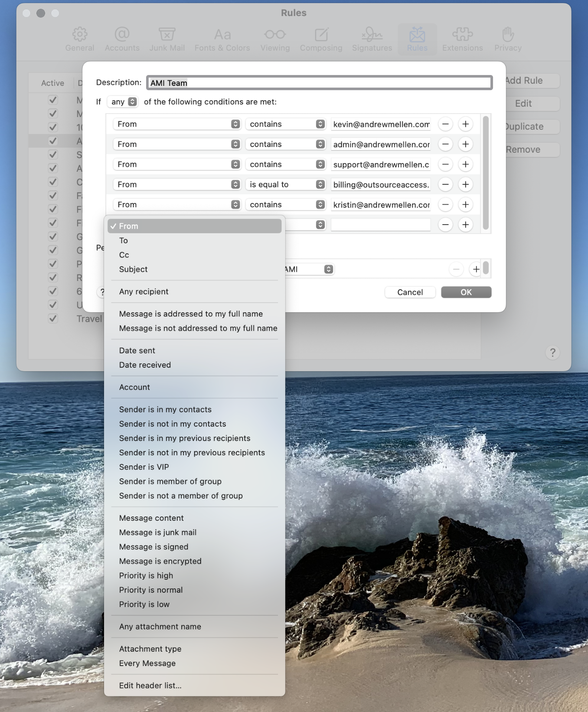
Task: Click empty value field in last condition
Action: click(381, 225)
